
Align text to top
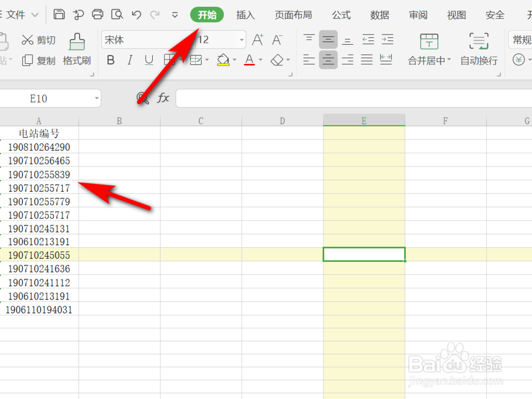tap(309, 40)
